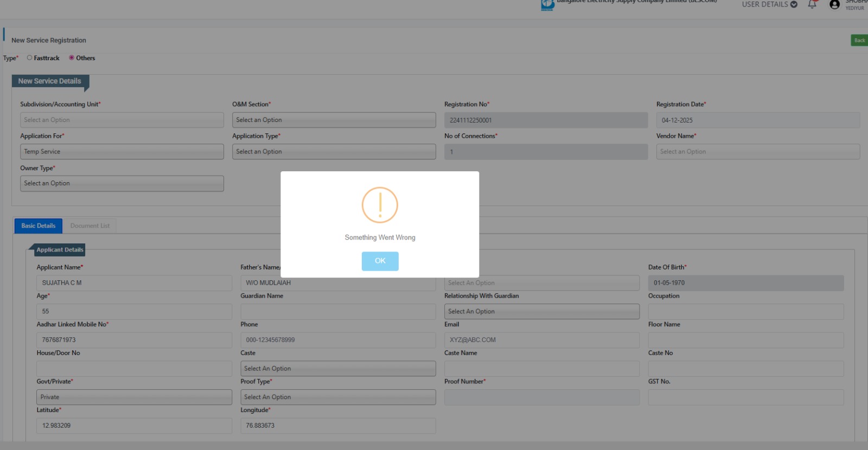This screenshot has width=868, height=450.
Task: Select the Fasttrack radio button
Action: (30, 57)
